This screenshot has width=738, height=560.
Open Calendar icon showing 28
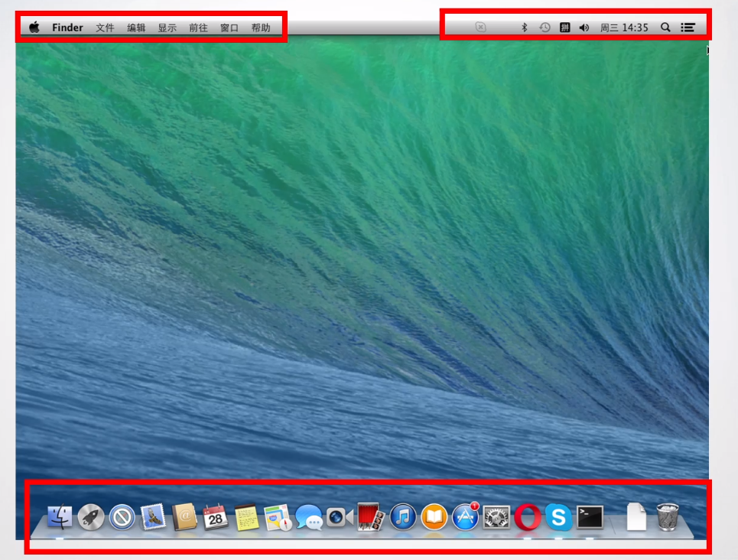coord(215,516)
